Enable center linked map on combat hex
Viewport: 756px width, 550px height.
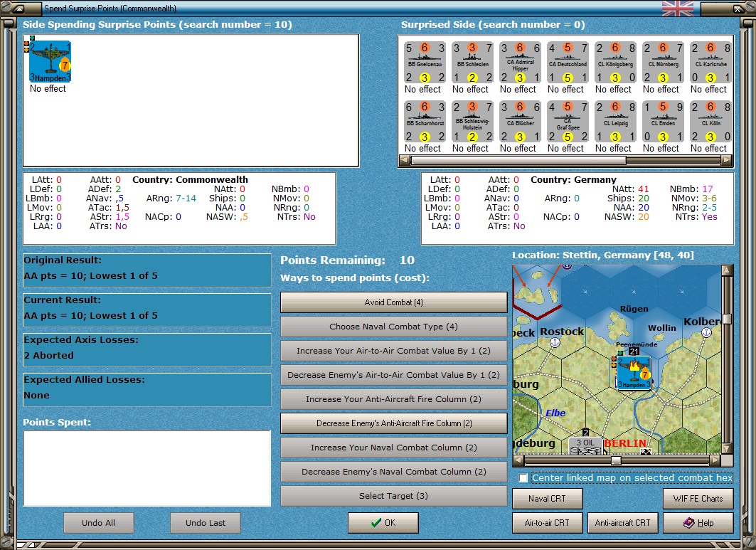[x=523, y=477]
